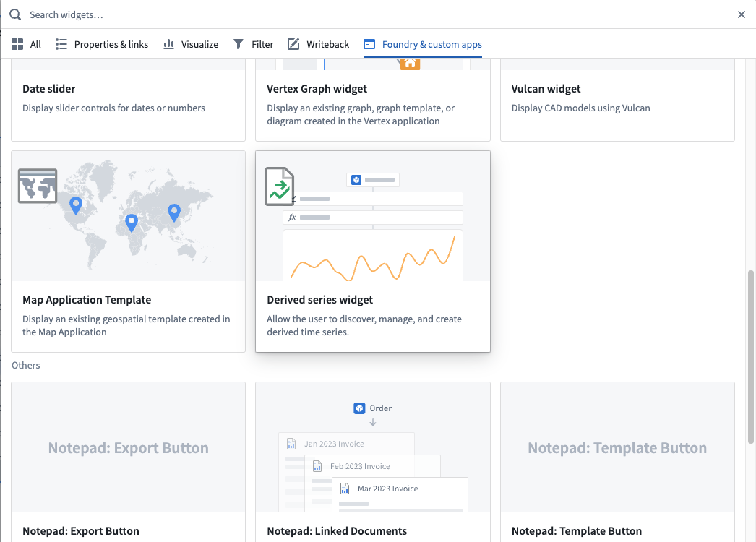Viewport: 756px width, 542px height.
Task: Click the Map Application Template description
Action: pyautogui.click(x=126, y=325)
